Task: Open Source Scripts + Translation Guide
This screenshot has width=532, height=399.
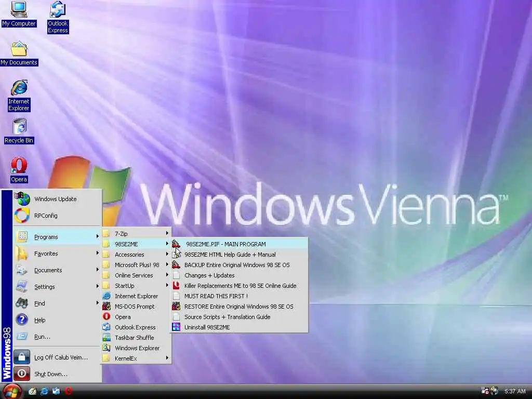Action: pyautogui.click(x=240, y=317)
